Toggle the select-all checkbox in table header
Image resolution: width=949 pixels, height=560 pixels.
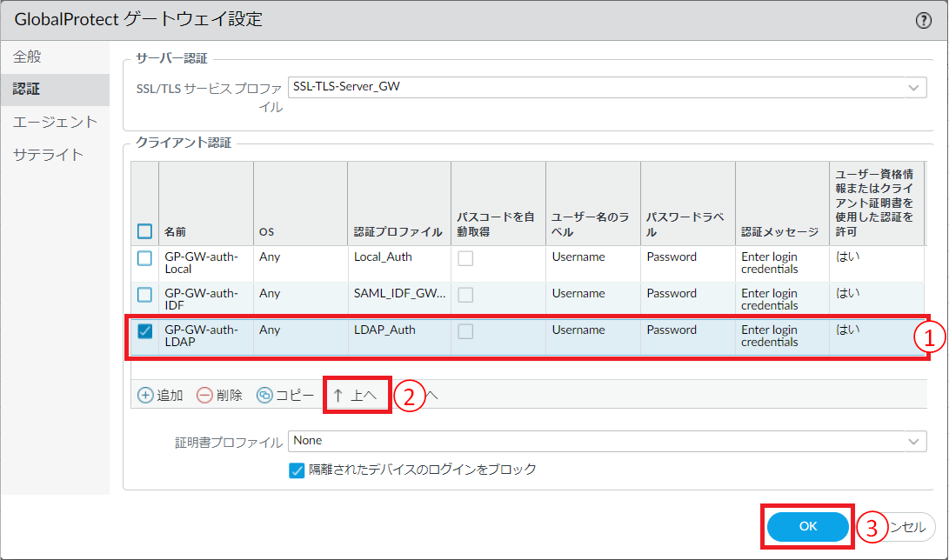pyautogui.click(x=145, y=232)
